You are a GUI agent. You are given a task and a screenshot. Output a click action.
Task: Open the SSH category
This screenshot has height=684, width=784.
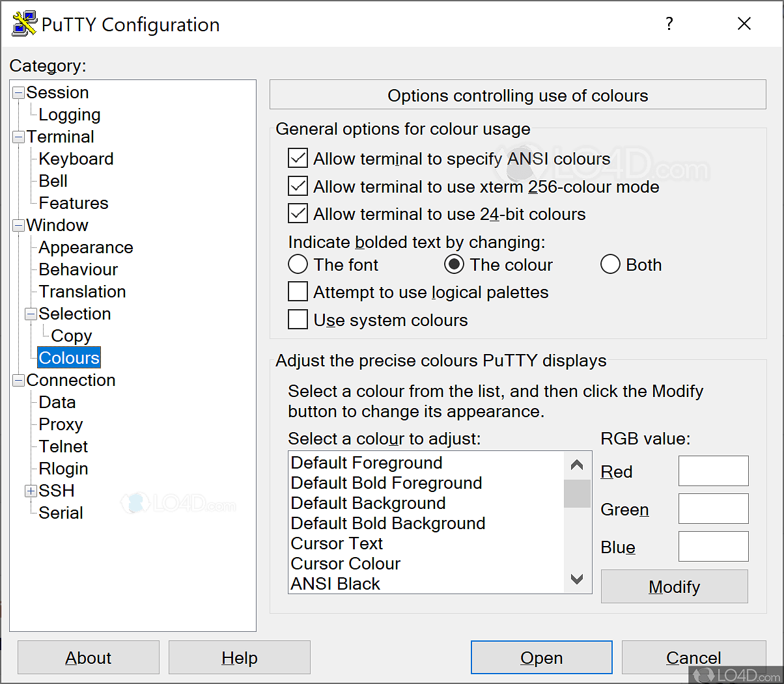tap(57, 491)
